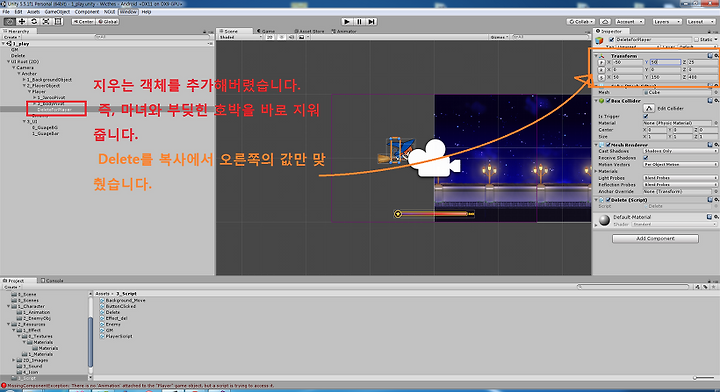Step one frame forward
The width and height of the screenshot is (720, 392).
tap(371, 22)
